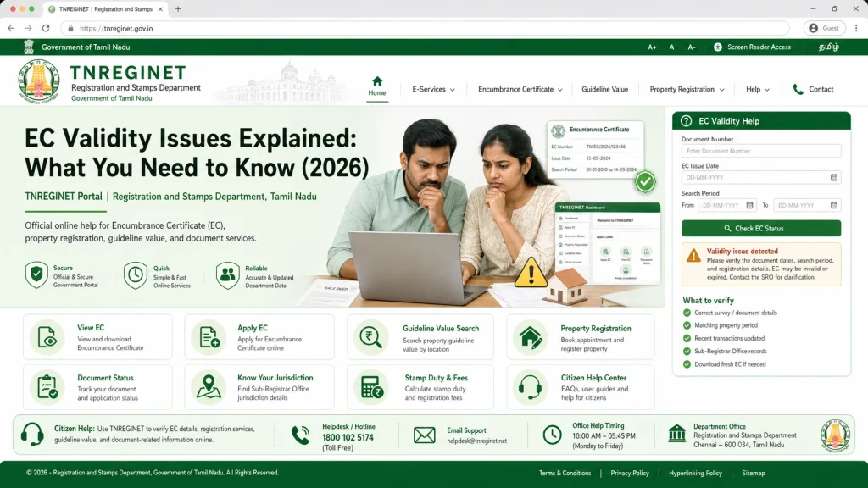868x488 pixels.
Task: Expand the Property Registration dropdown menu
Action: pos(687,89)
